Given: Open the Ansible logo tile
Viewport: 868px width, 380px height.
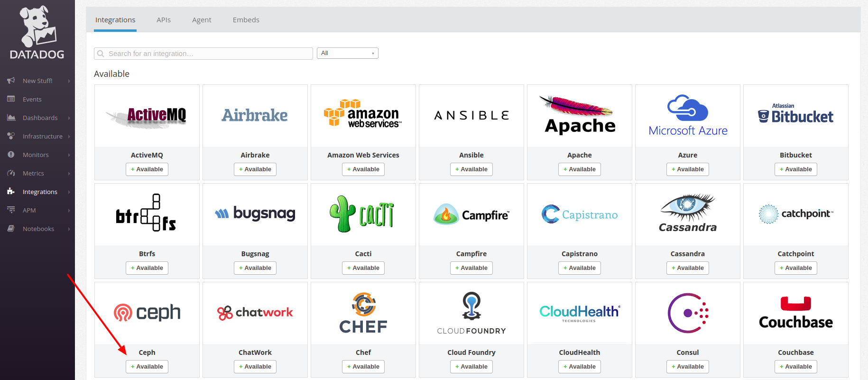Looking at the screenshot, I should tap(471, 115).
